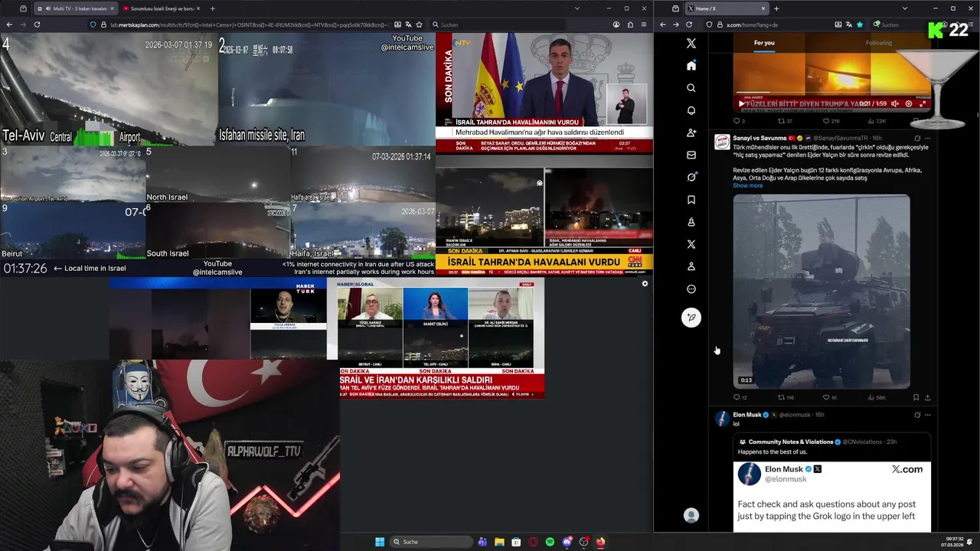Viewport: 980px width, 551px height.
Task: Open Notifications bell in X sidebar
Action: pyautogui.click(x=691, y=110)
